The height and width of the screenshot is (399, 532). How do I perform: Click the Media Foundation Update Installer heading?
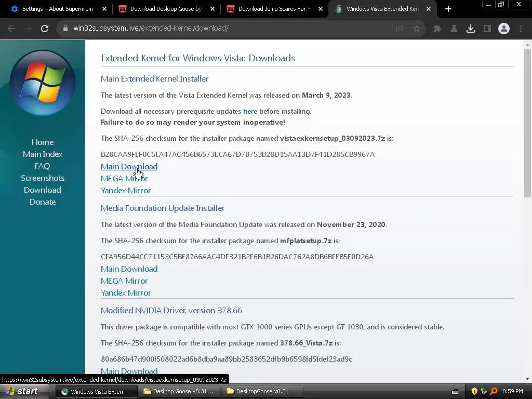(x=163, y=208)
